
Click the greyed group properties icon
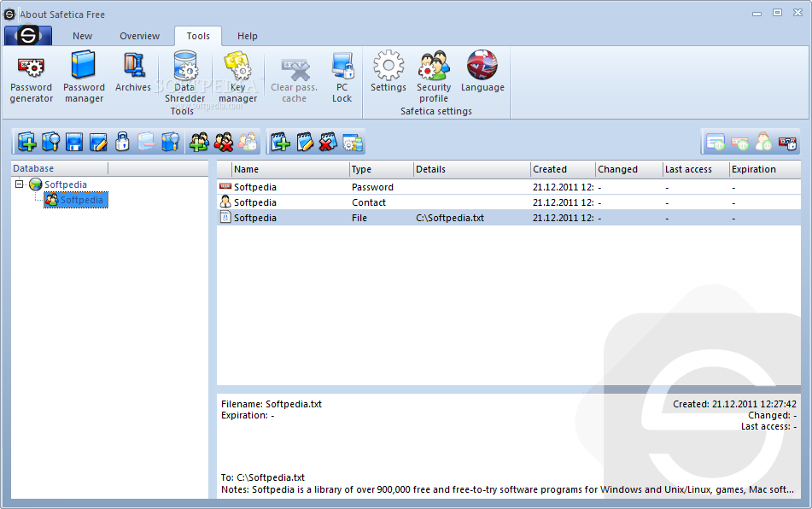[x=248, y=142]
